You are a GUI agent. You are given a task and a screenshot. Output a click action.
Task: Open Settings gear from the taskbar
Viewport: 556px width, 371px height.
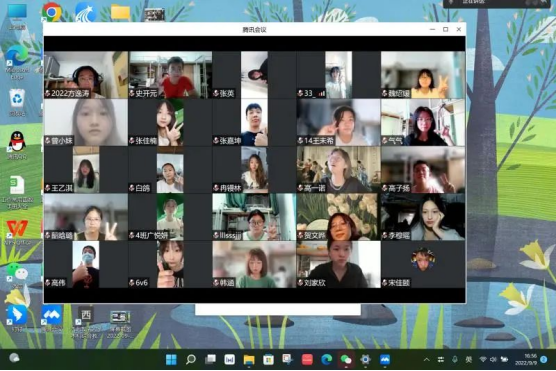tap(365, 360)
